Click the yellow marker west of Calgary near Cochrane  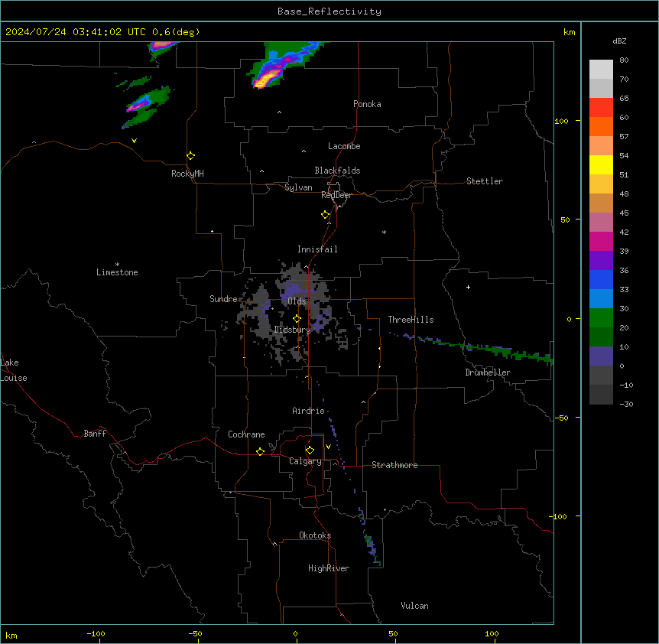pyautogui.click(x=260, y=451)
